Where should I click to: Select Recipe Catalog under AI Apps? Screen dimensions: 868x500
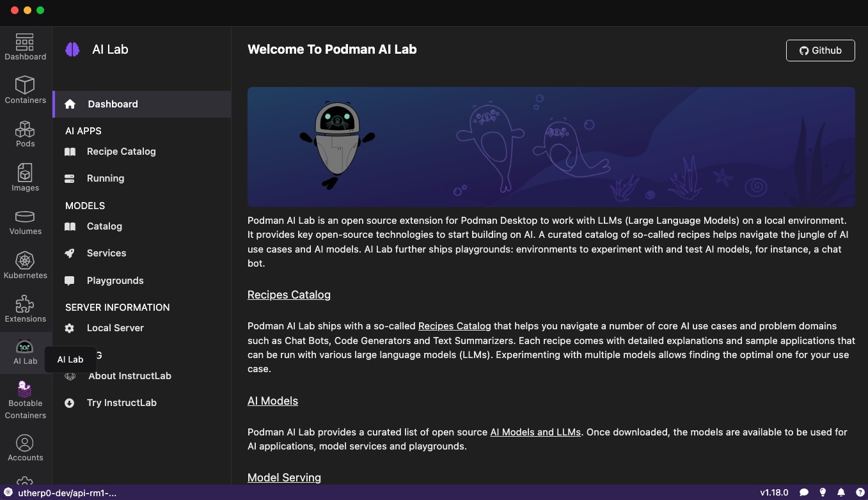pos(121,152)
